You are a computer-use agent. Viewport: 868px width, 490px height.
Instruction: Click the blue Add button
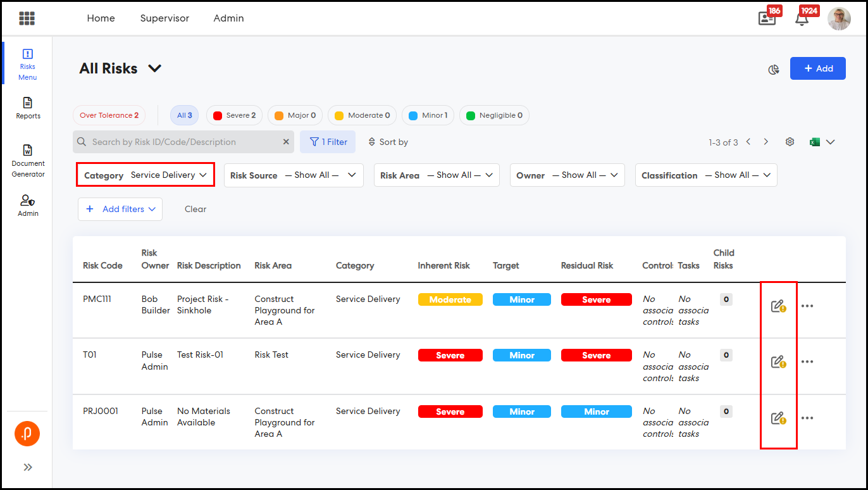click(x=817, y=68)
